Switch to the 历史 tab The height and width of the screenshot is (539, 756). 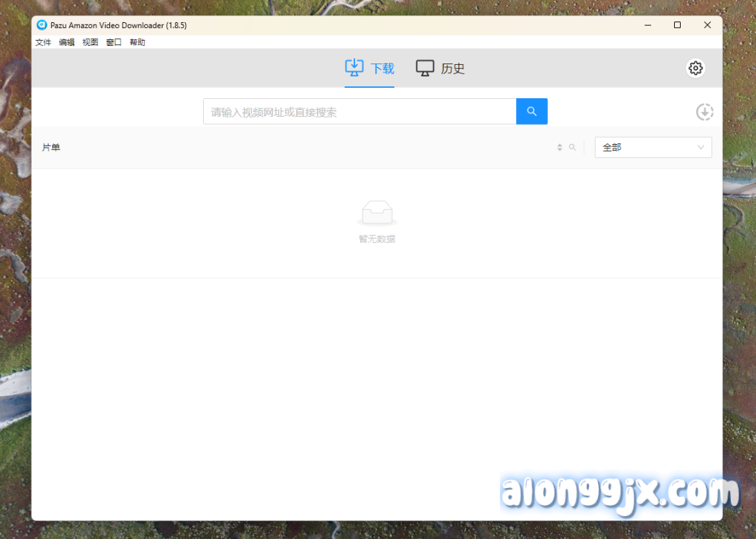(441, 69)
